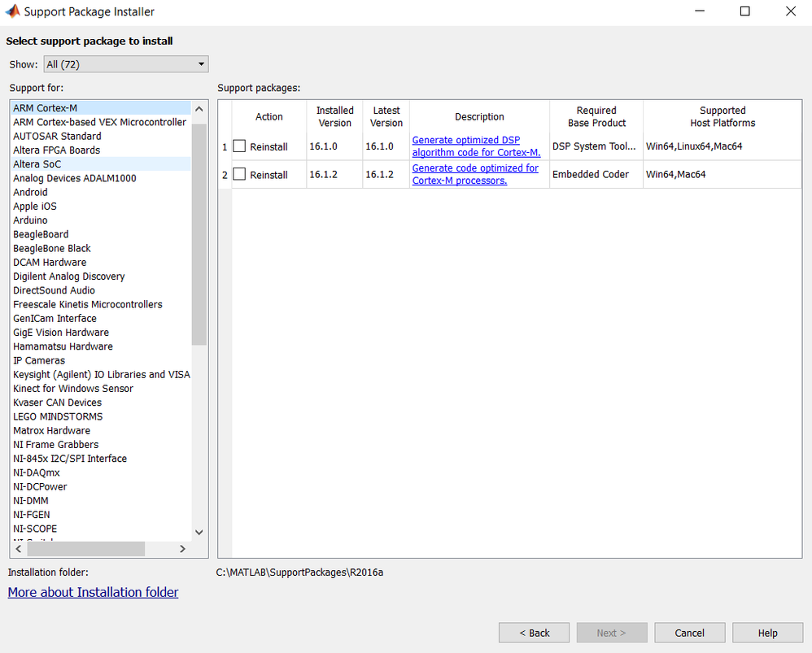The image size is (812, 653).
Task: Choose Kinect for Windows Sensor
Action: (101, 388)
